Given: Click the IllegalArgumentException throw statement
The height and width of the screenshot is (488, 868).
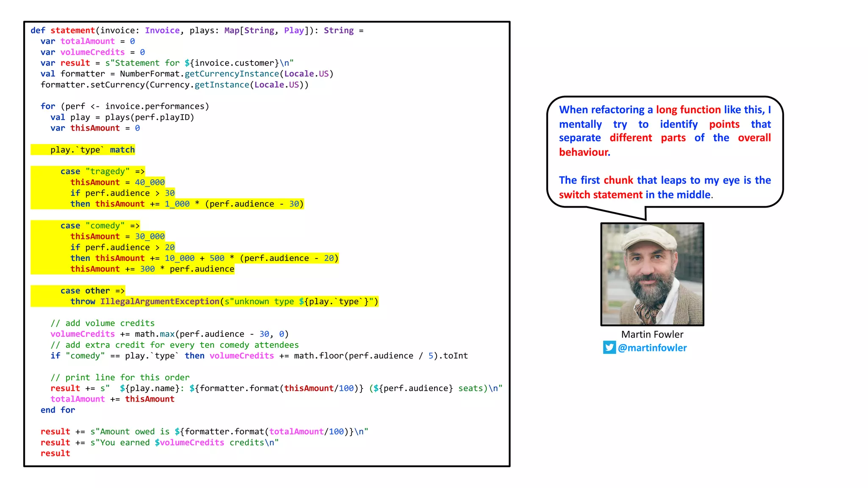Looking at the screenshot, I should pos(224,302).
